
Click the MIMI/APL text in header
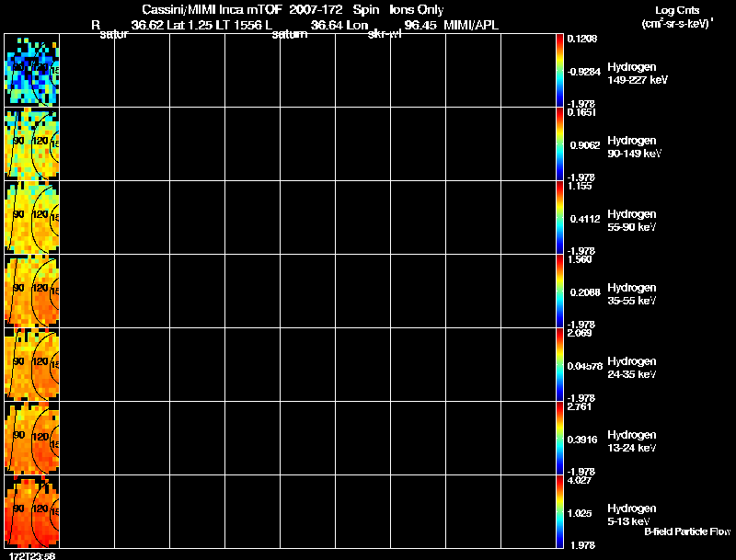tap(471, 25)
